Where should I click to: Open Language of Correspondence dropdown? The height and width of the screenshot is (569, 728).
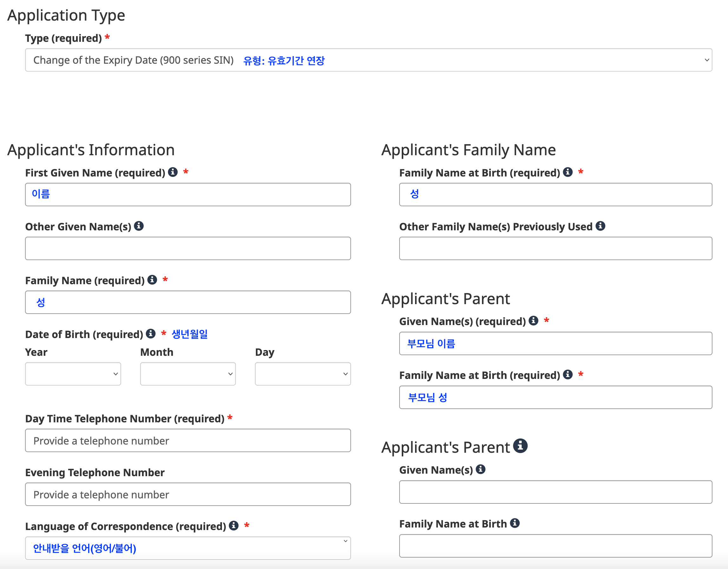coord(188,548)
